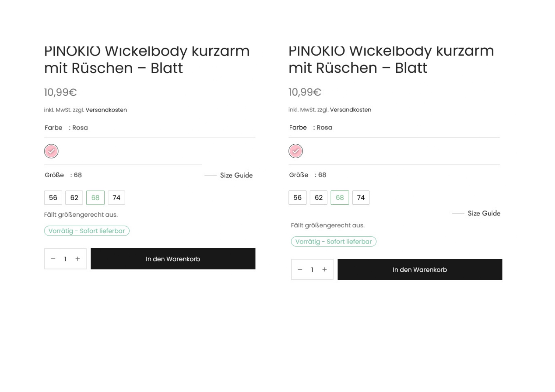
Task: Click left 'In den Warenkorb' button
Action: [x=173, y=259]
